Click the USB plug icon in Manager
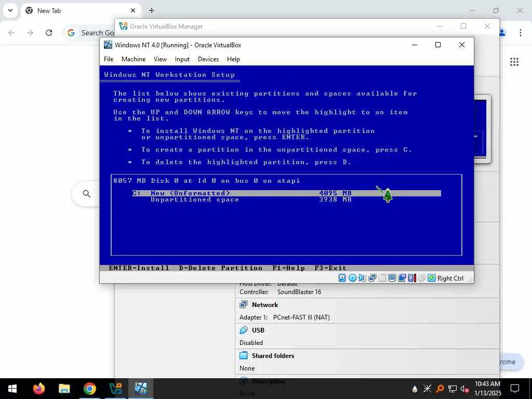Viewport: 532px width, 399px height. 244,330
